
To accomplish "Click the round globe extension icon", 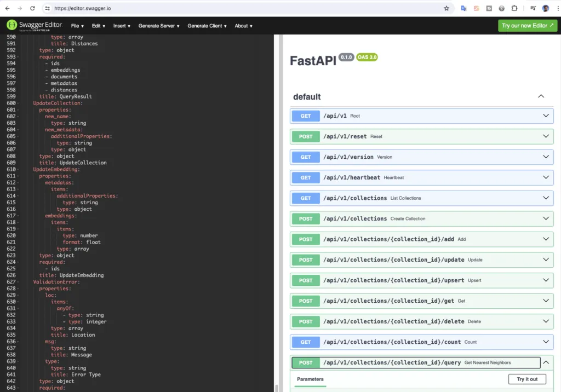I will (x=502, y=8).
